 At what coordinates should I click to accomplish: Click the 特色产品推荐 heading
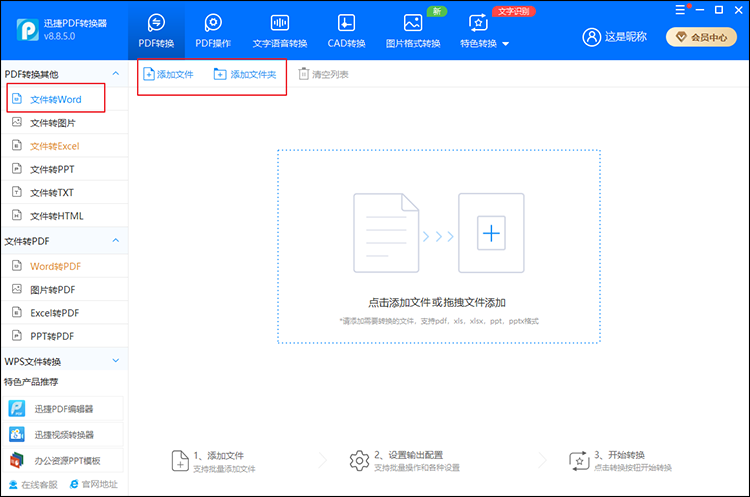[31, 382]
